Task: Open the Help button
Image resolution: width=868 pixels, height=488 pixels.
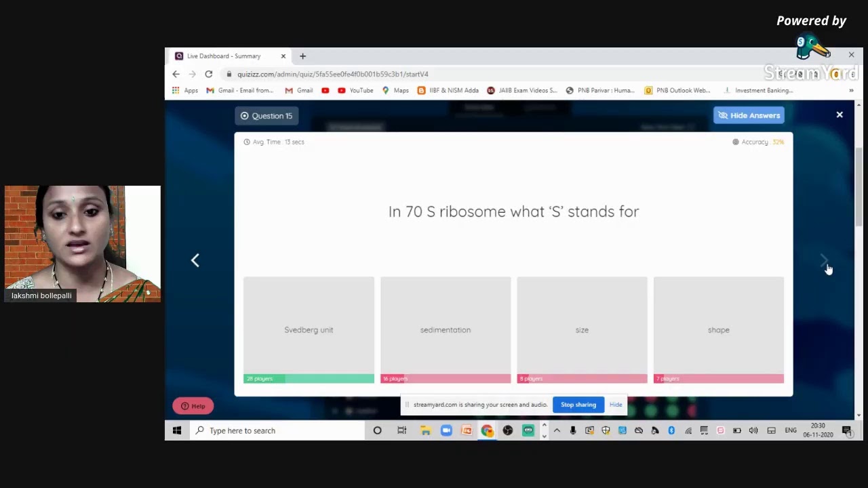Action: point(193,406)
